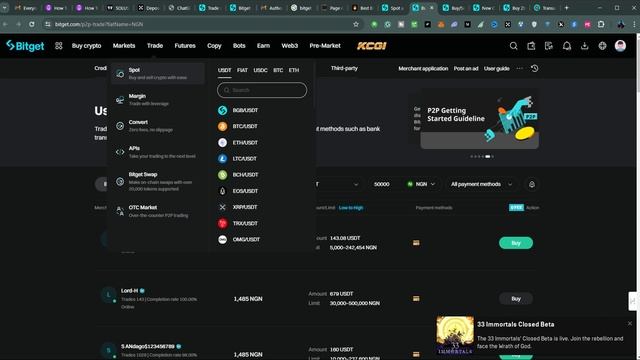Image resolution: width=640 pixels, height=360 pixels.
Task: Open the Buy crypto menu
Action: click(x=87, y=46)
